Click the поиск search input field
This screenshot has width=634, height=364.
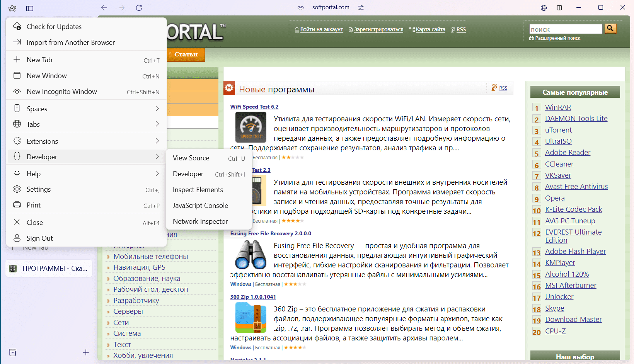click(x=566, y=29)
